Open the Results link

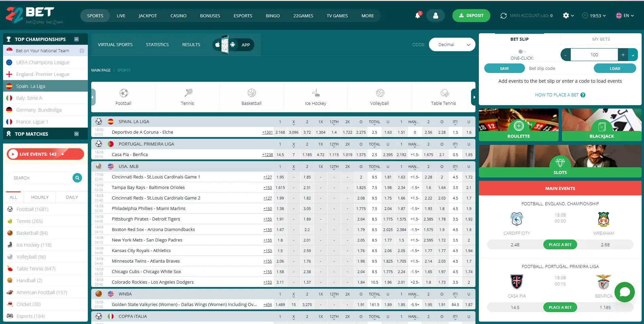(x=191, y=45)
